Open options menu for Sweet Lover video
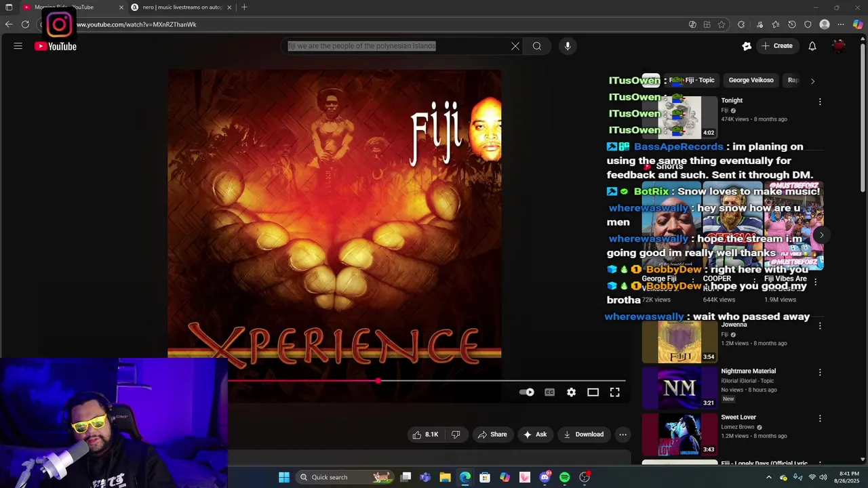Screen dimensions: 868x488 tap(820, 418)
